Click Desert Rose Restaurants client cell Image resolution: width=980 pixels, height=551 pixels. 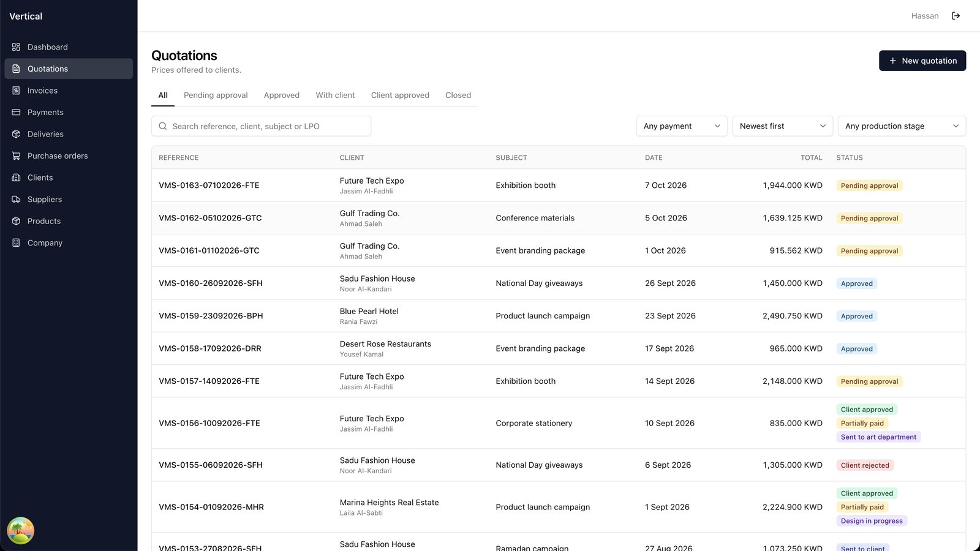tap(385, 348)
